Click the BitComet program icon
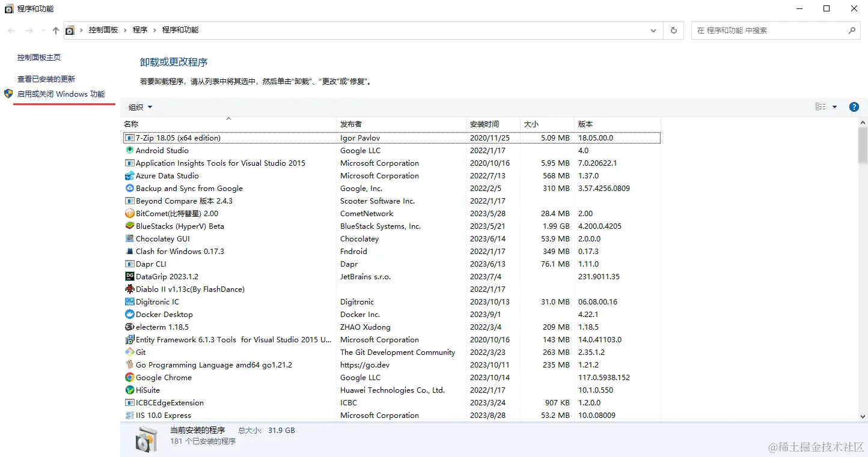The width and height of the screenshot is (868, 457). tap(129, 214)
